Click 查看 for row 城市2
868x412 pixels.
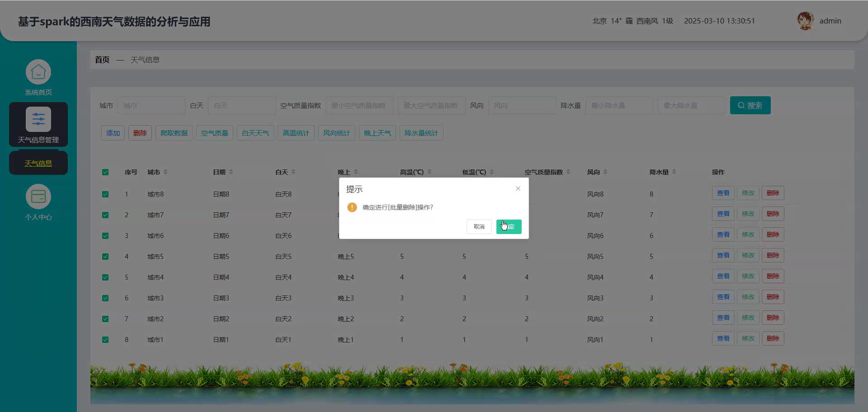pyautogui.click(x=723, y=318)
